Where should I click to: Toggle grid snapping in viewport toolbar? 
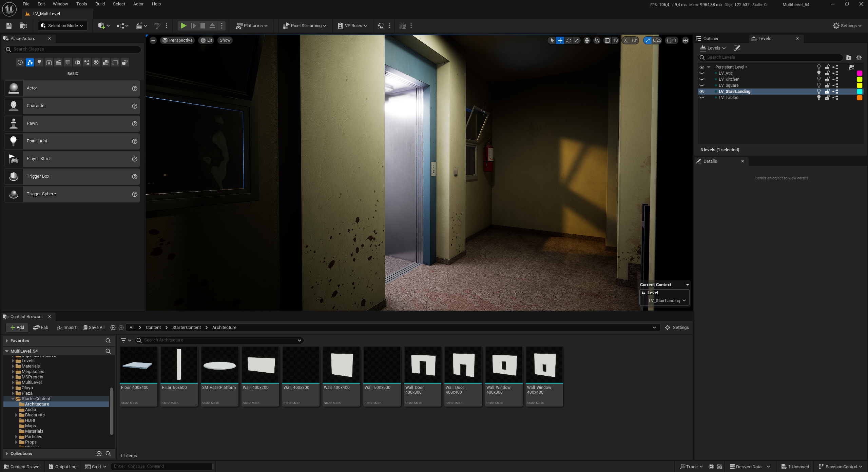(x=607, y=40)
